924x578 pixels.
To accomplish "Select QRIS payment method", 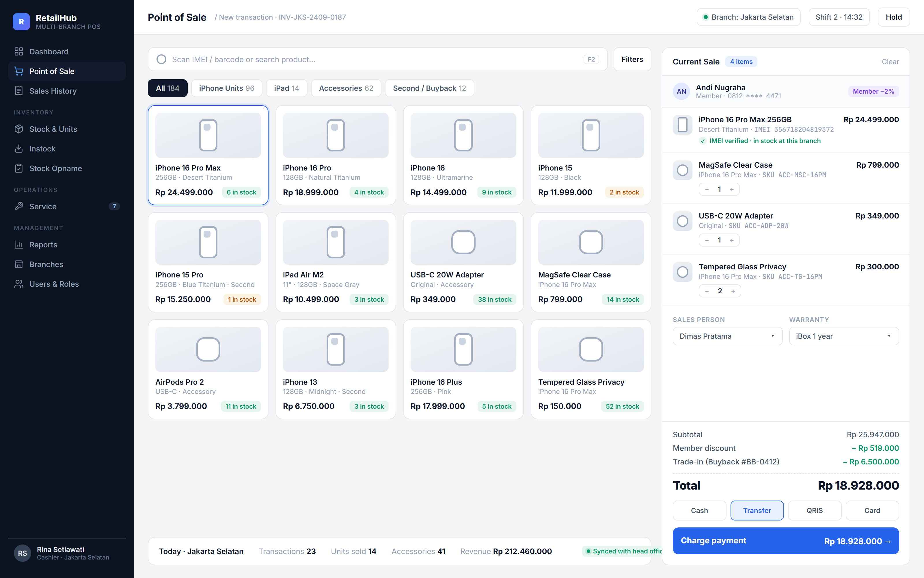I will click(x=814, y=510).
